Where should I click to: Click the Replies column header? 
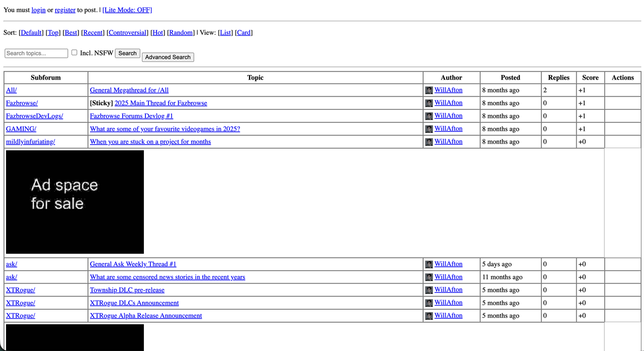click(x=558, y=78)
